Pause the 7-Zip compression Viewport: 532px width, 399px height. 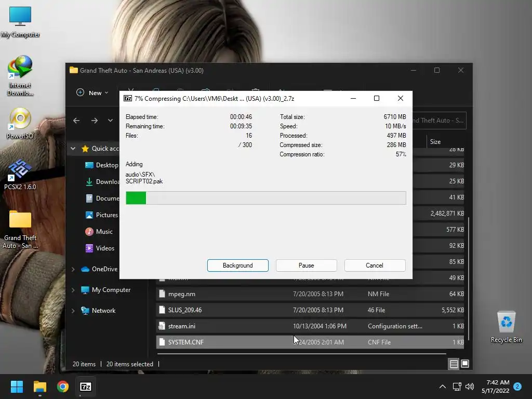pyautogui.click(x=306, y=265)
